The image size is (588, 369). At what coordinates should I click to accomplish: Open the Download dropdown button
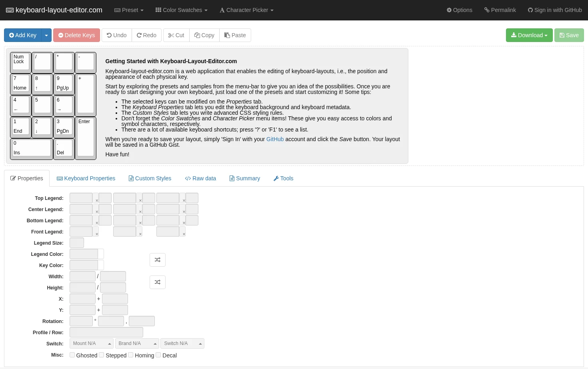(x=529, y=35)
